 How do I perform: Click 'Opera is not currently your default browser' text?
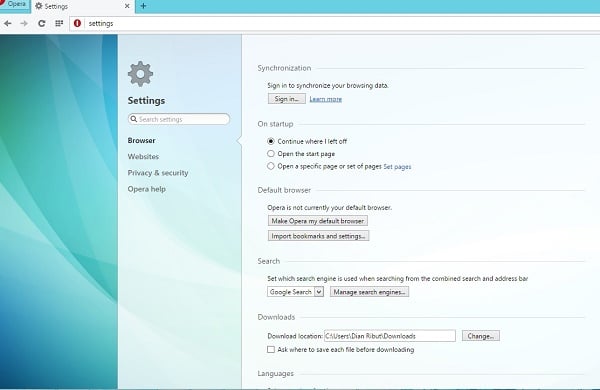329,207
